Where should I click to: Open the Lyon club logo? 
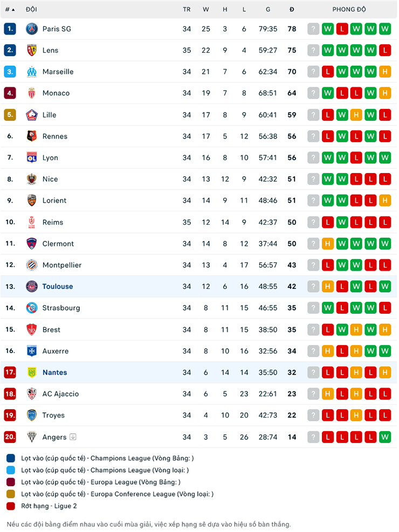pyautogui.click(x=32, y=157)
